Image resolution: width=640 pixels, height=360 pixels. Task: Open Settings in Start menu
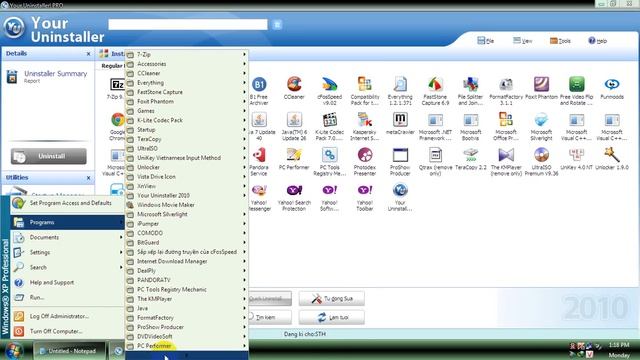point(67,252)
